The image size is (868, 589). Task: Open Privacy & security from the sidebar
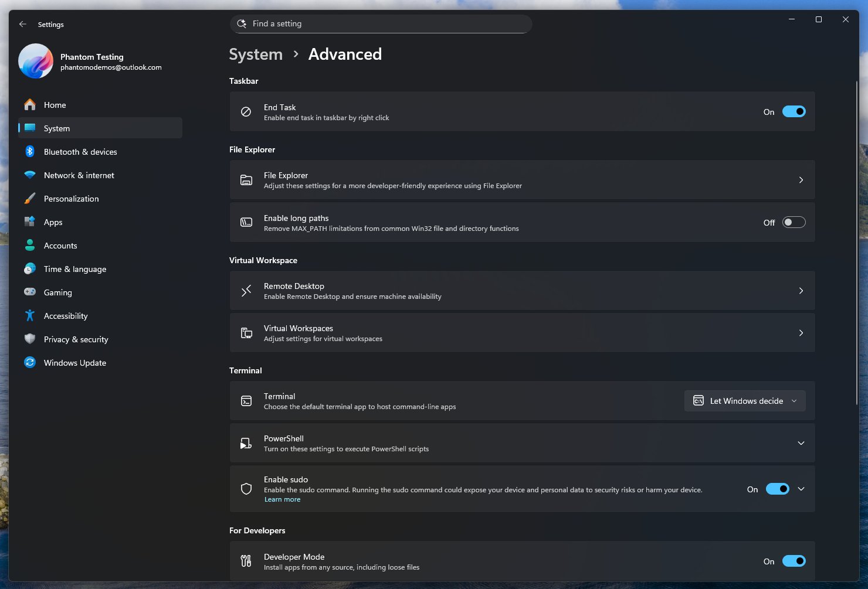pyautogui.click(x=76, y=339)
